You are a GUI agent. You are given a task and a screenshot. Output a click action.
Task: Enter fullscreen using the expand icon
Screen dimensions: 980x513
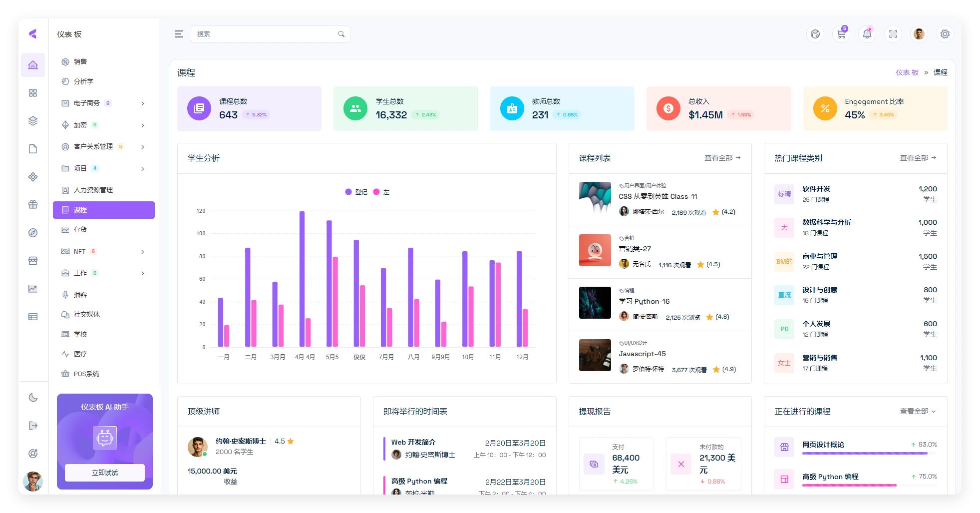pos(893,34)
